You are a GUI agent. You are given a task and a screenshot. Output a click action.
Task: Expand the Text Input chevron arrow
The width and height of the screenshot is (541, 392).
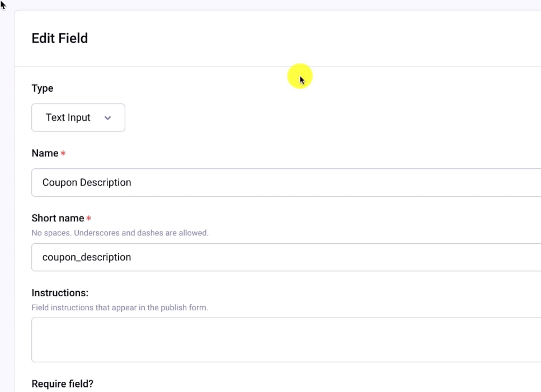click(x=108, y=118)
